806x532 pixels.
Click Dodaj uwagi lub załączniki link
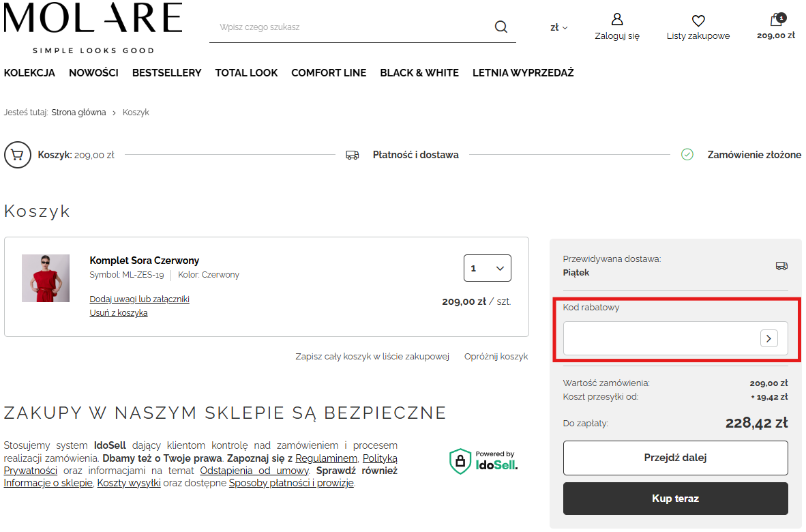(x=139, y=299)
